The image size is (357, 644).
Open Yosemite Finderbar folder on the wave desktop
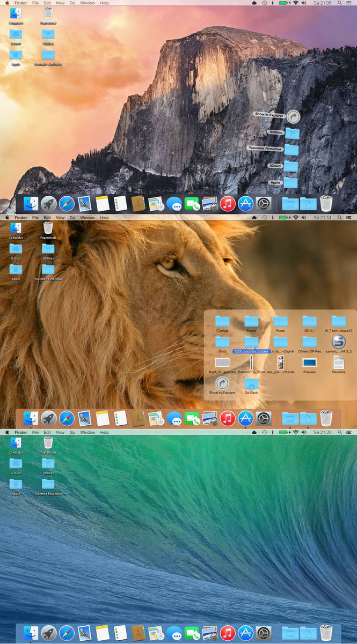[x=48, y=484]
